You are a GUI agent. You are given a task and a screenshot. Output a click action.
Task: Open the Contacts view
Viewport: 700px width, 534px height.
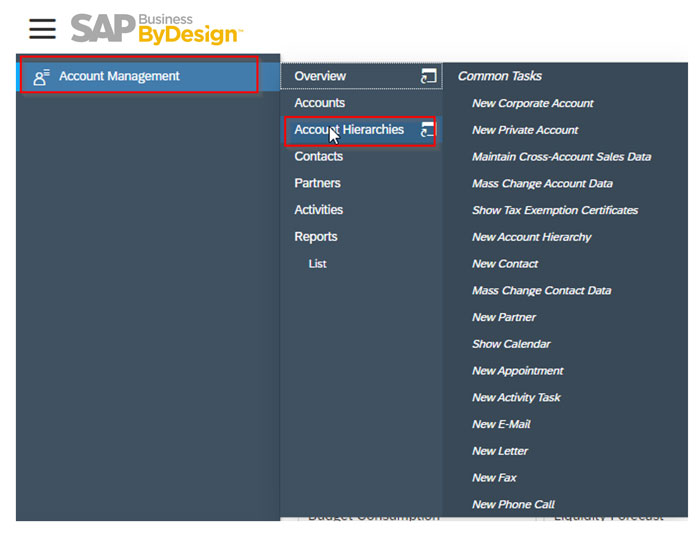coord(318,156)
